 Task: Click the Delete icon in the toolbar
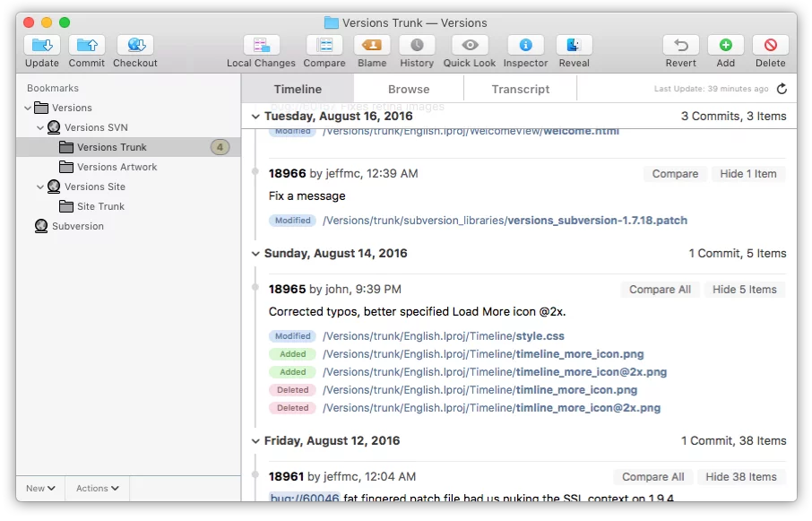[x=769, y=45]
